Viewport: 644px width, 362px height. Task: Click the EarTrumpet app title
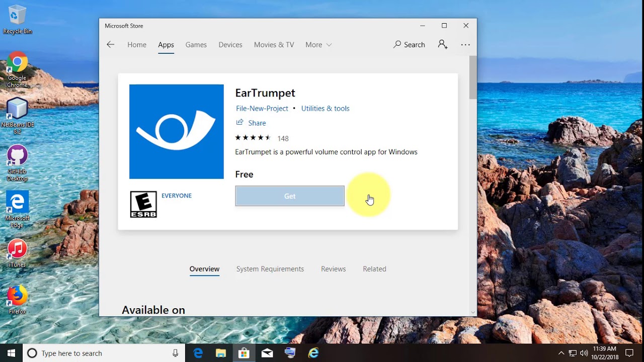265,93
